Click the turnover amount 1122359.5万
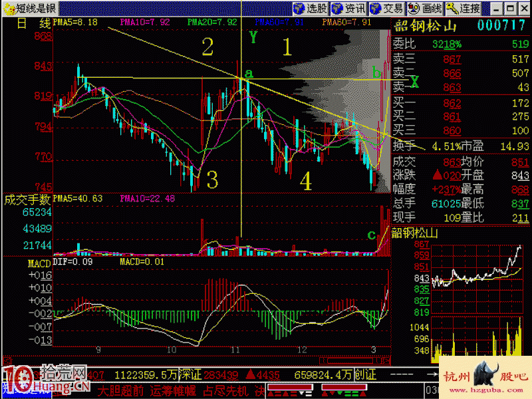 tap(146, 375)
